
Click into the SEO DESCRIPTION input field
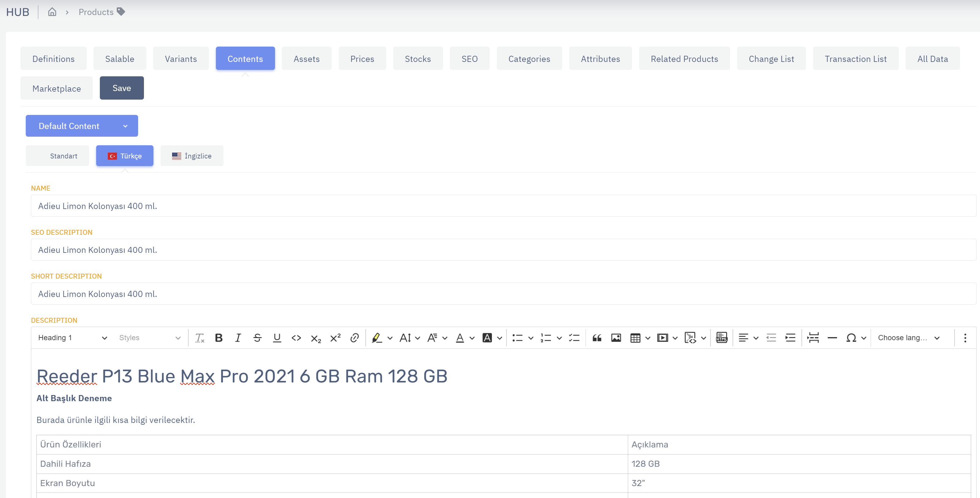[x=504, y=250]
